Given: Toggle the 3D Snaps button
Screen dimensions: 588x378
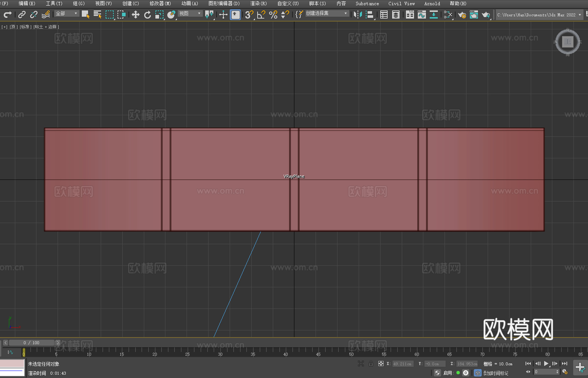Looking at the screenshot, I should click(x=249, y=14).
